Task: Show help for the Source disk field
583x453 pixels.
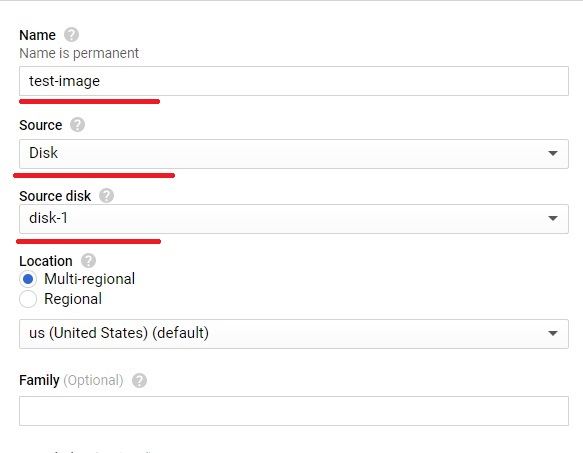Action: (x=106, y=196)
